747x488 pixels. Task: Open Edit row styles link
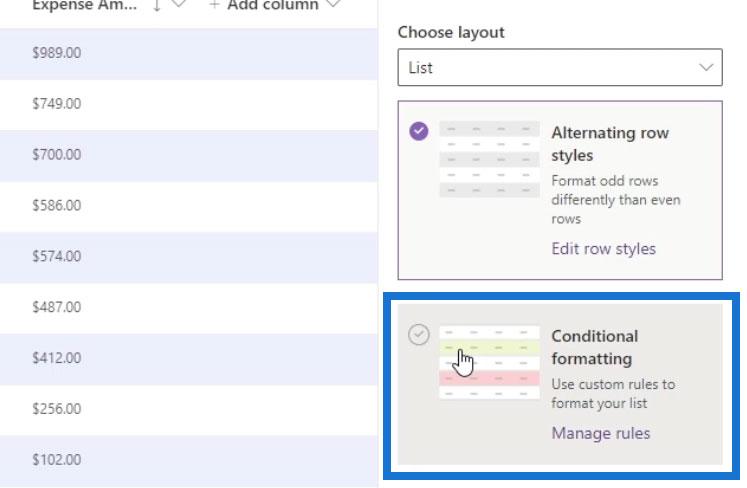tap(603, 249)
